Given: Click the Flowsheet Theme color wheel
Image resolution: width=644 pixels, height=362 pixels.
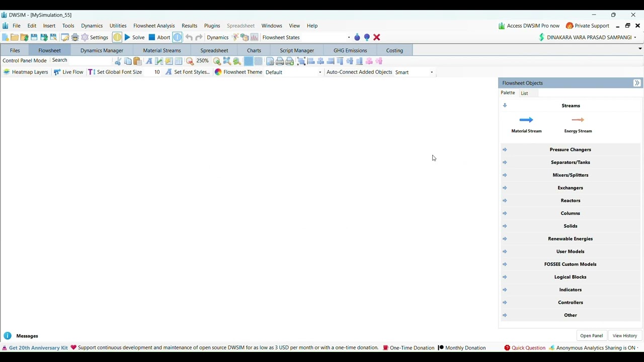Looking at the screenshot, I should click(218, 72).
